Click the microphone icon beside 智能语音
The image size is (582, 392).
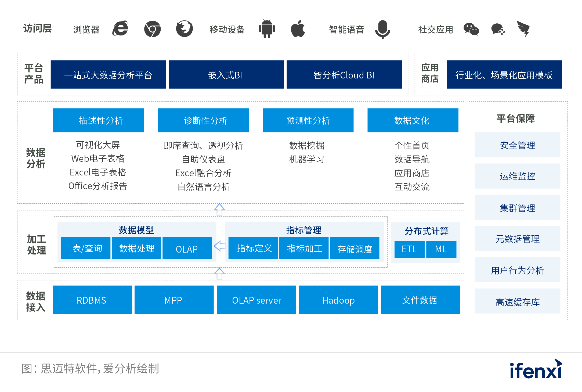[x=382, y=29]
